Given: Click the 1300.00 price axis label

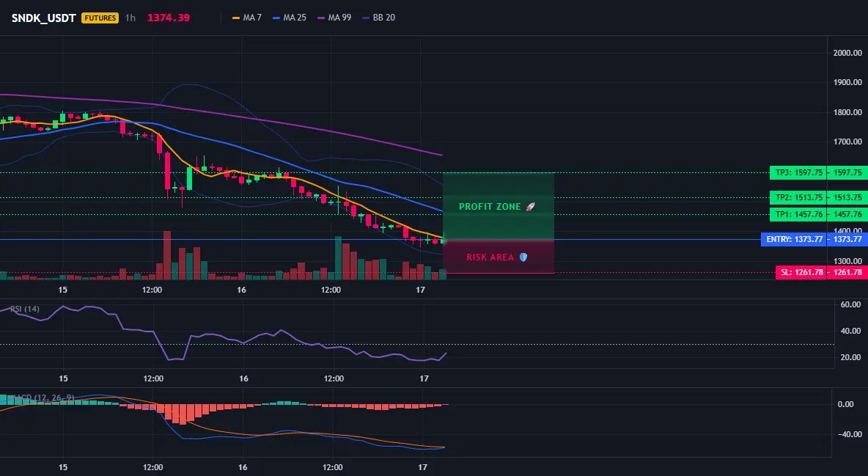Looking at the screenshot, I should click(847, 261).
